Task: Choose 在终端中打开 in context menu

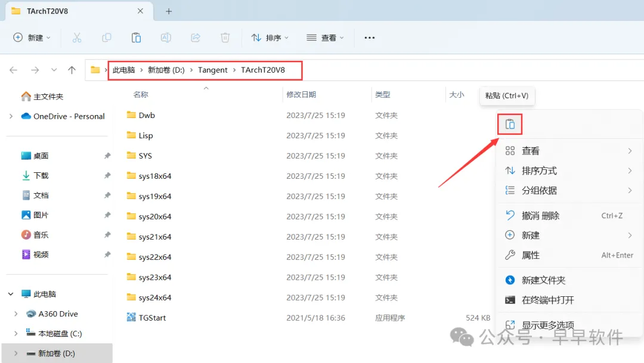Action: (569, 300)
